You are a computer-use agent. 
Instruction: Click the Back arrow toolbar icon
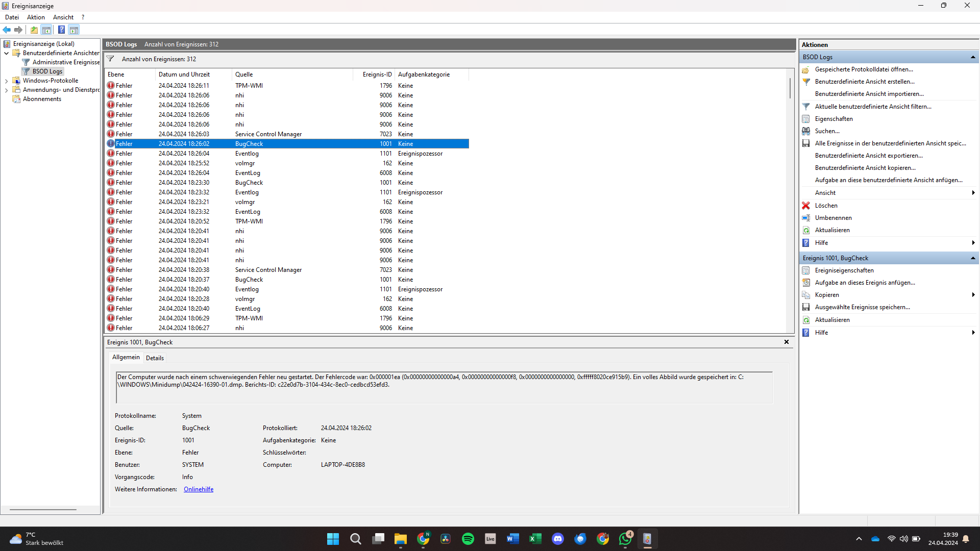click(x=7, y=30)
